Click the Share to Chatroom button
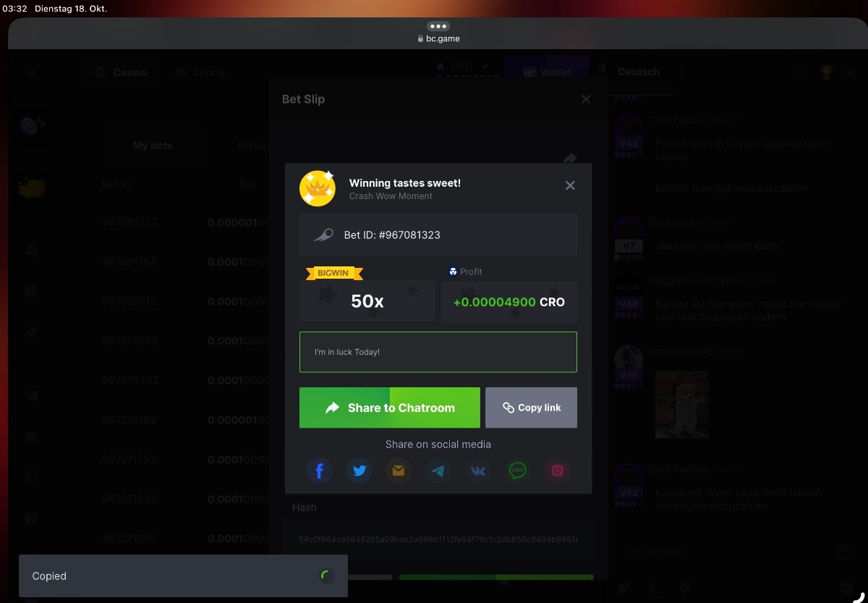Screen dimensions: 868x603 [x=390, y=408]
